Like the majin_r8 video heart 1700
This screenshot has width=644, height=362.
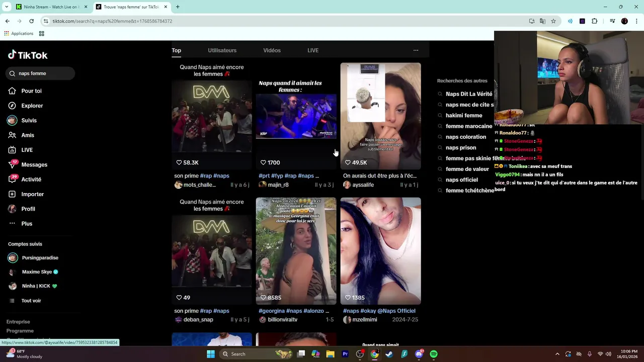tap(263, 162)
